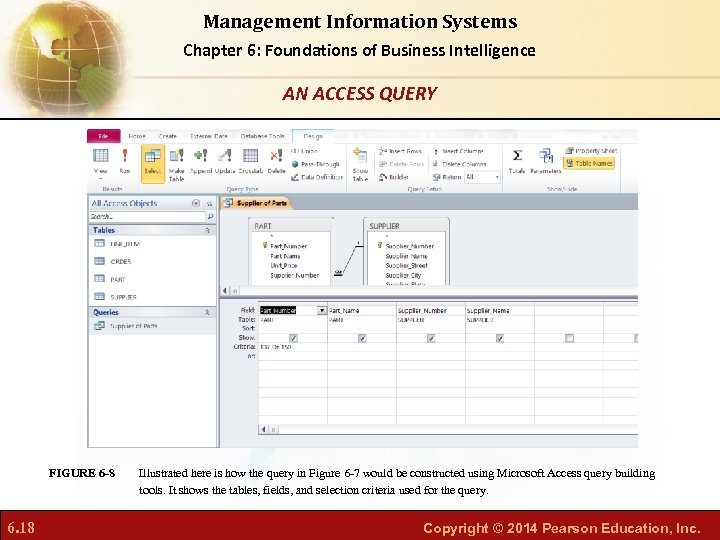720x540 pixels.
Task: Choose the Crosstab query type
Action: [250, 161]
